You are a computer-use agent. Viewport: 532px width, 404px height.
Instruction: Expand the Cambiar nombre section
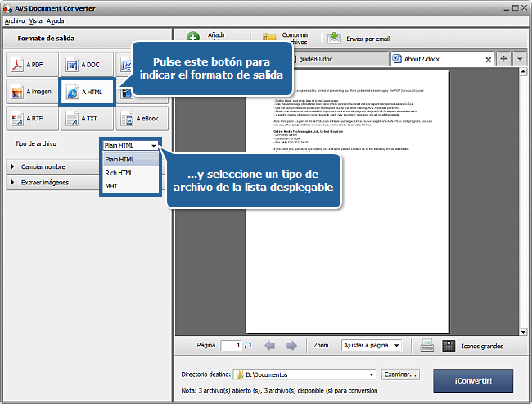[53, 166]
